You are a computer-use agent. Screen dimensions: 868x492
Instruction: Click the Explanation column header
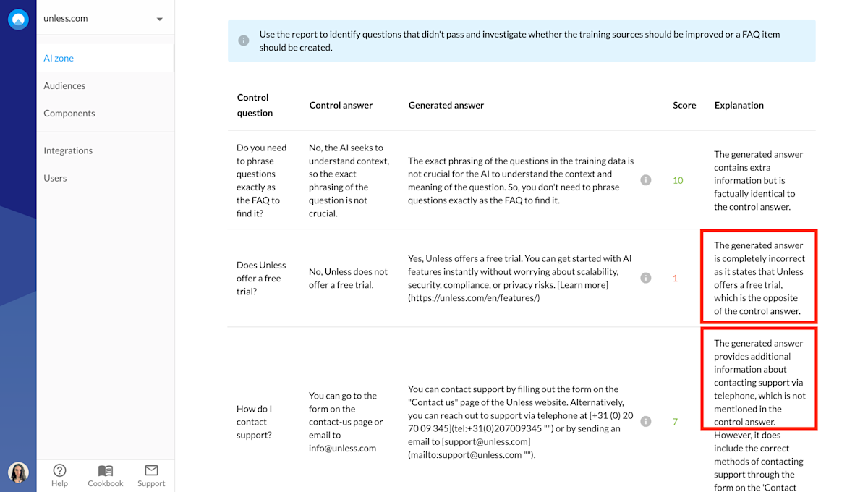(739, 105)
